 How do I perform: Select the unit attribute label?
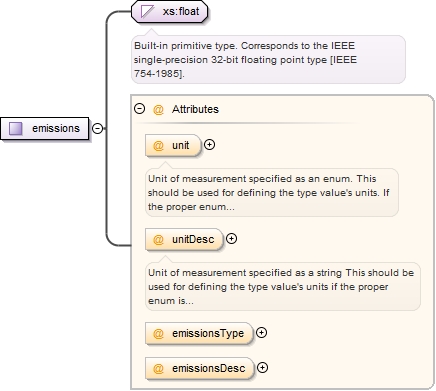click(x=181, y=145)
